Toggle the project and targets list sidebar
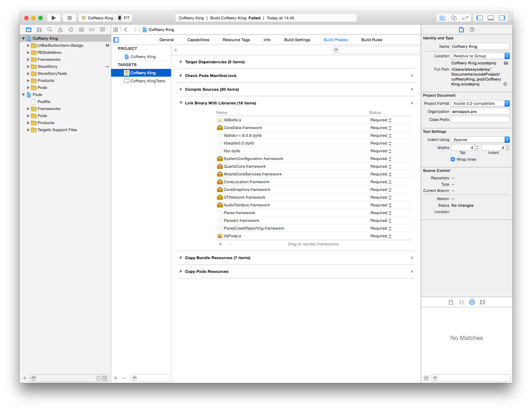This screenshot has height=411, width=532. (116, 40)
